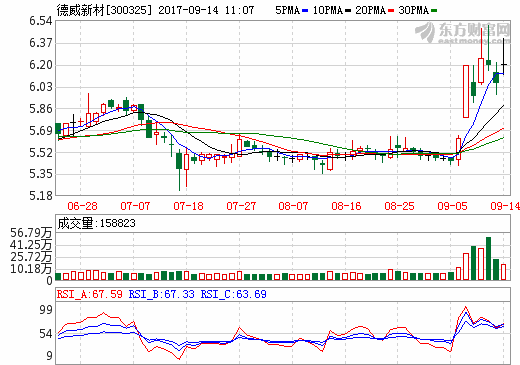Click RSI axis label 9

[x=49, y=356]
